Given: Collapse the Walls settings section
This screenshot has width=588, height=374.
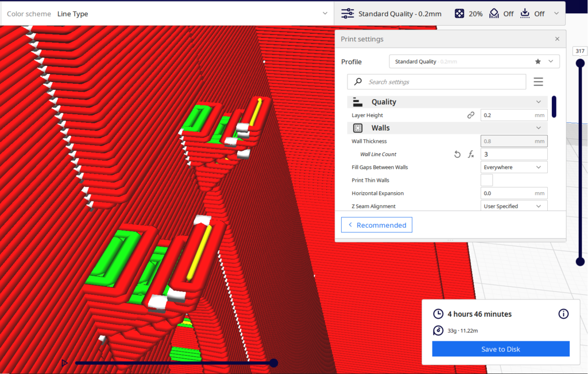Looking at the screenshot, I should (x=538, y=128).
